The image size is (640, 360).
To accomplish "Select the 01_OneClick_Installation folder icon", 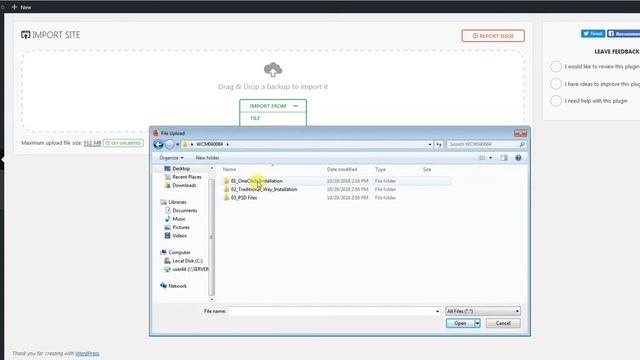I will pyautogui.click(x=227, y=181).
